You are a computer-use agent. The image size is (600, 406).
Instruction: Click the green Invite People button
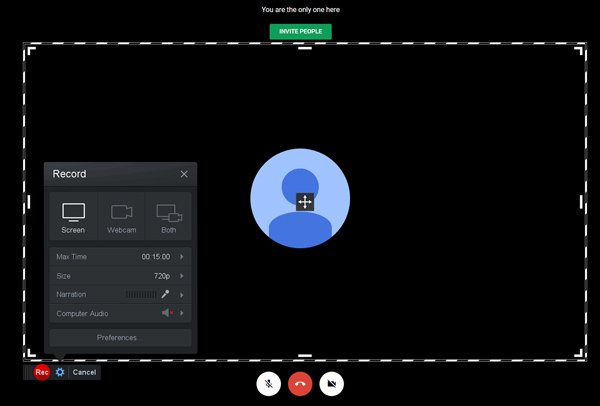[x=300, y=31]
